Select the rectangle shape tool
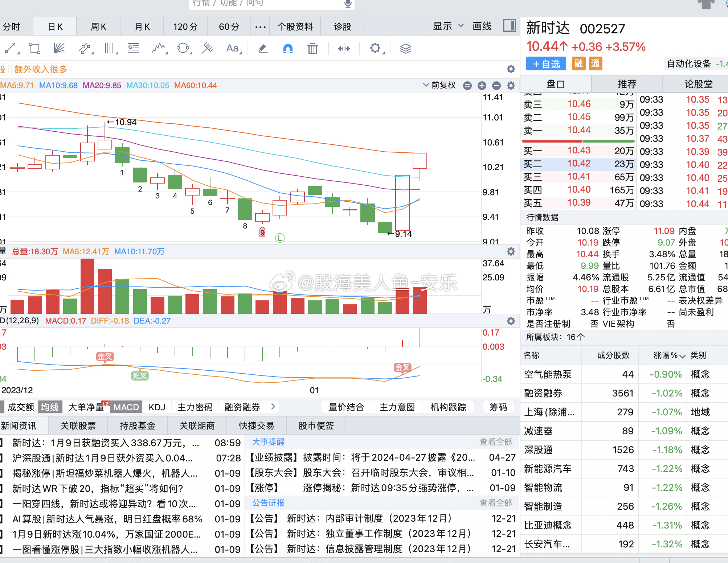This screenshot has width=728, height=563. (35, 48)
